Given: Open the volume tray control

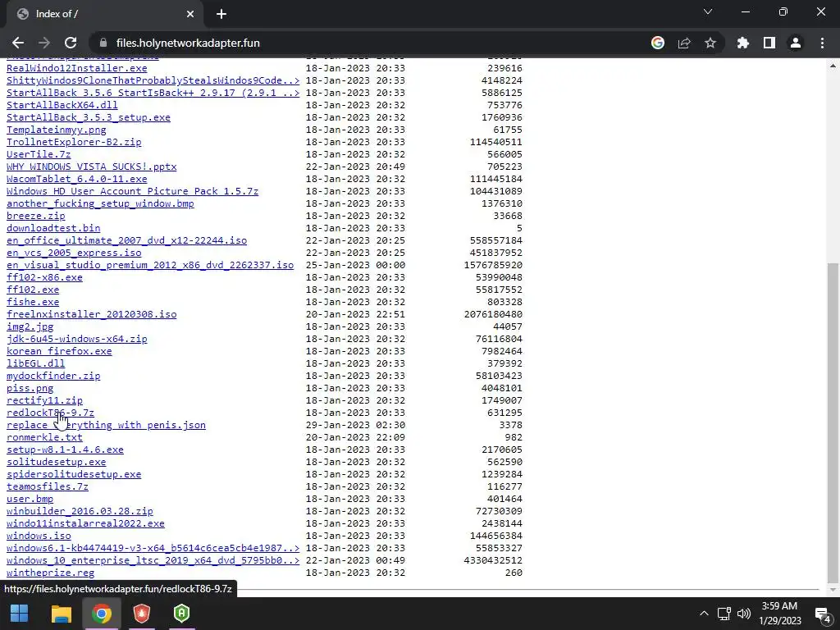Looking at the screenshot, I should [743, 614].
